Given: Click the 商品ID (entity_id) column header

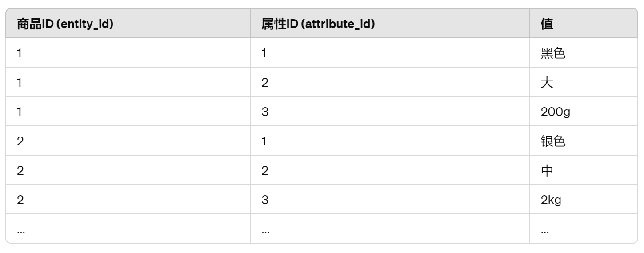Looking at the screenshot, I should point(65,24).
